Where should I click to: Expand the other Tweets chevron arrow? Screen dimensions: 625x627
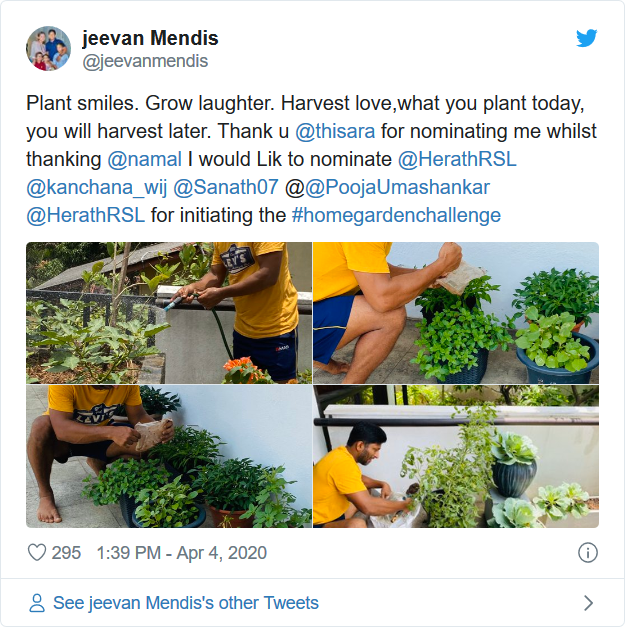click(x=588, y=603)
